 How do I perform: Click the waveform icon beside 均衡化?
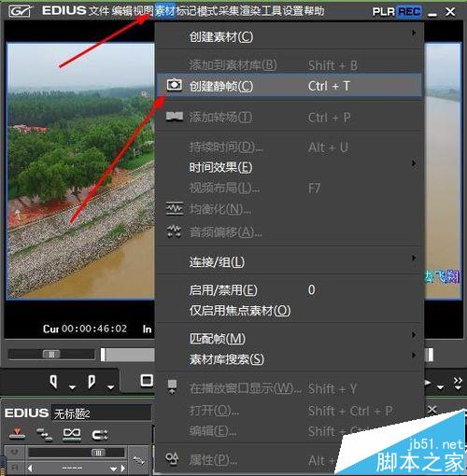(175, 208)
